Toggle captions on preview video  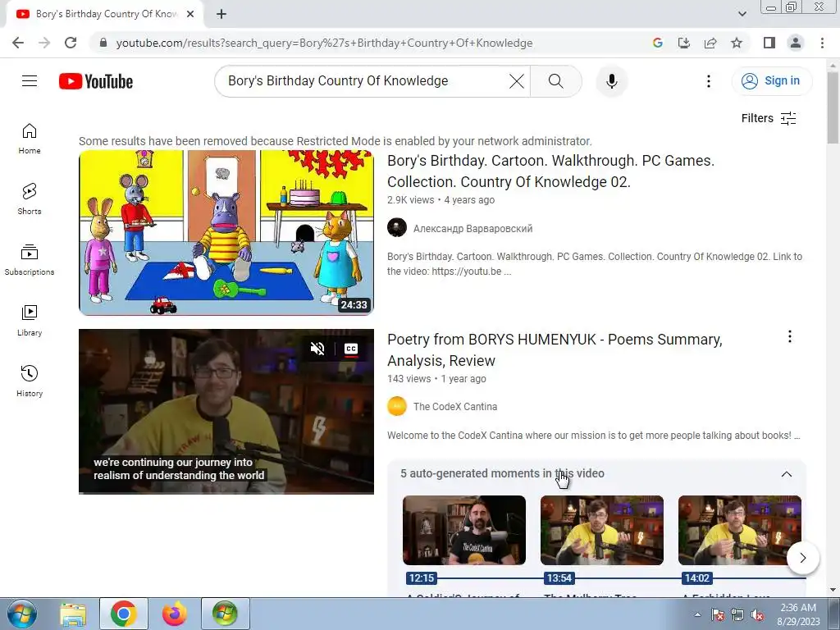(x=351, y=349)
